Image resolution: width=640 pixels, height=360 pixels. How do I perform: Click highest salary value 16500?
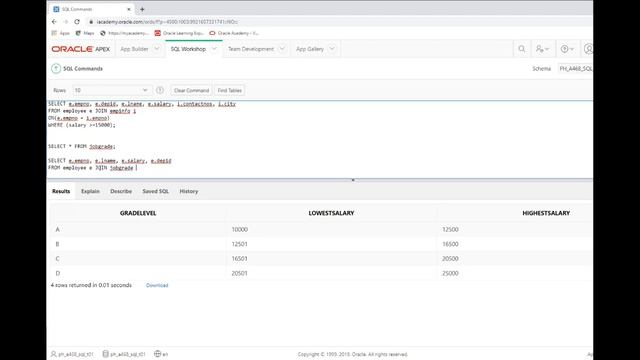coord(450,244)
